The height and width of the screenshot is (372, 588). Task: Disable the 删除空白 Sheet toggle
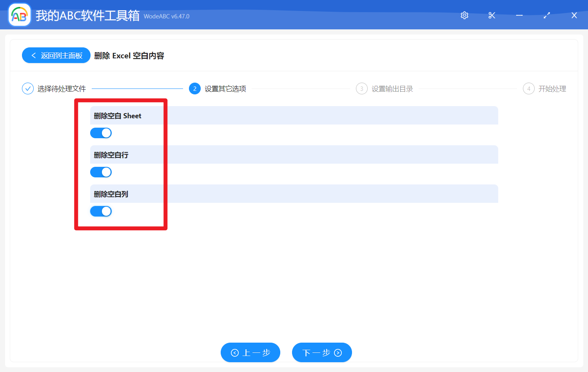(x=101, y=133)
